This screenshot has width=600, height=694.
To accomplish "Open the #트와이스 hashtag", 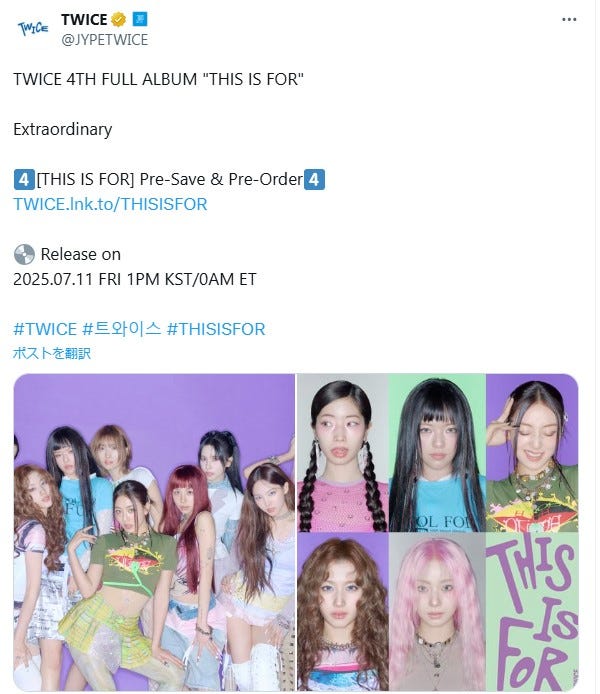I will point(122,329).
